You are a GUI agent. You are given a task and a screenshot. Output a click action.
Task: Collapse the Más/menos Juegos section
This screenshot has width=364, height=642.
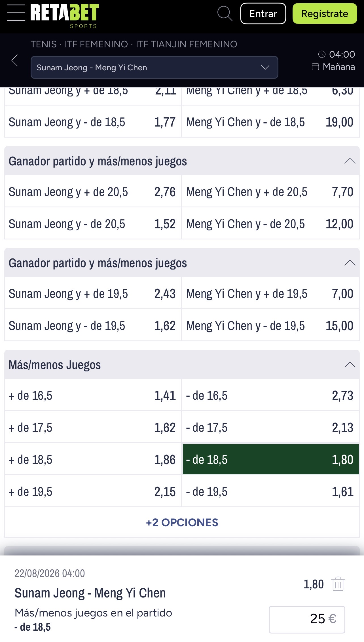[350, 365]
